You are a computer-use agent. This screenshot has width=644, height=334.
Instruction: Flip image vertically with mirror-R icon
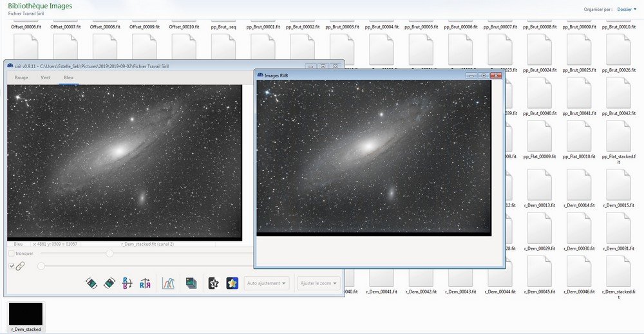[128, 283]
